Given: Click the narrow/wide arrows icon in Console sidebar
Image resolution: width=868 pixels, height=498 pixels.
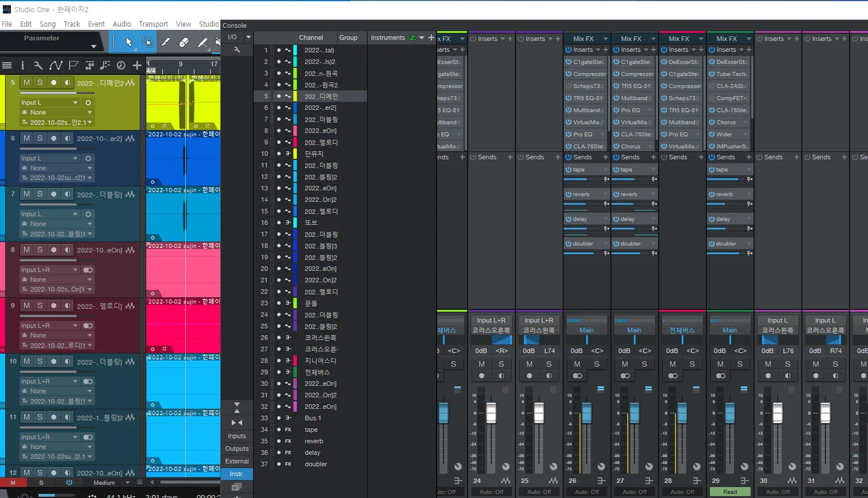Looking at the screenshot, I should [x=237, y=423].
